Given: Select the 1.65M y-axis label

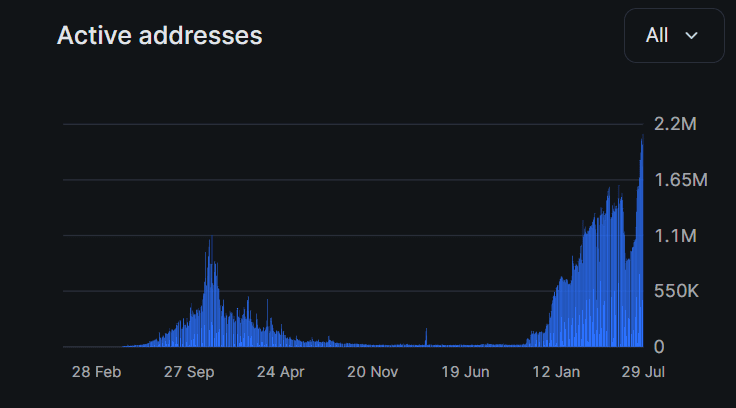Looking at the screenshot, I should tap(681, 180).
